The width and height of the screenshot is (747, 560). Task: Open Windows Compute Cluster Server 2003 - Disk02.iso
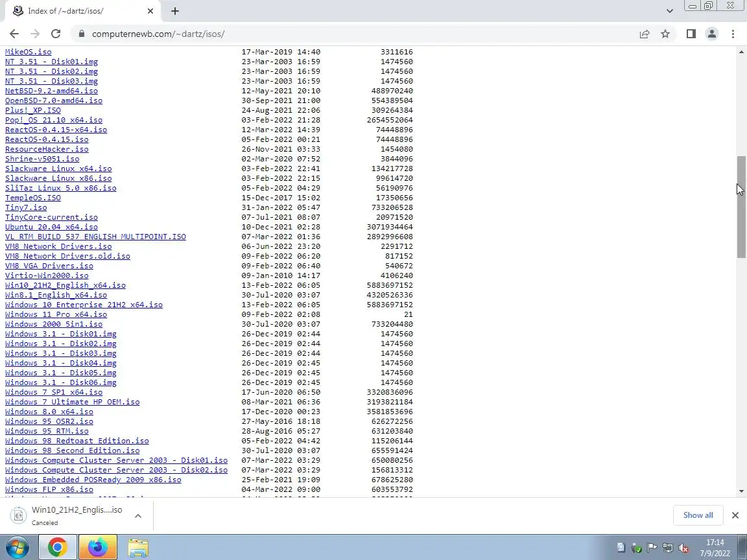[x=116, y=470]
